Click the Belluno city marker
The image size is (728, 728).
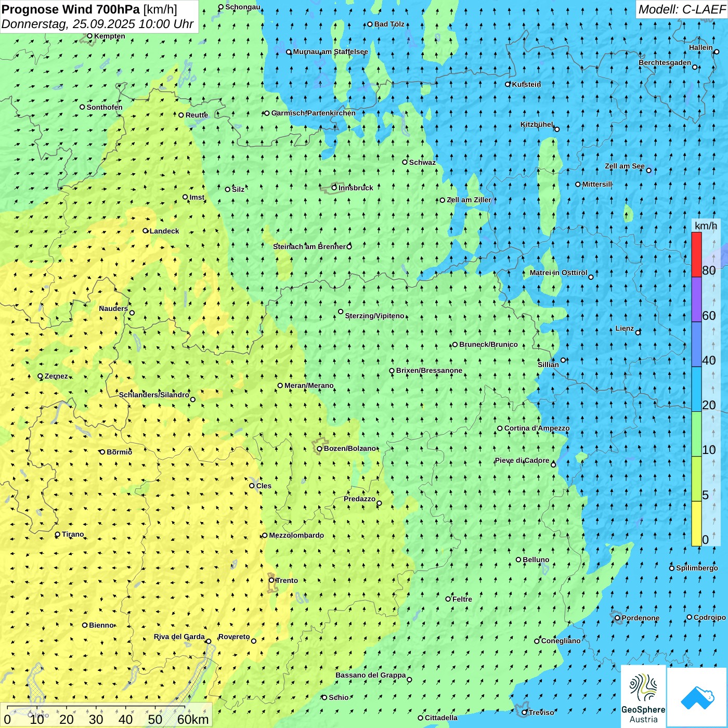pos(518,560)
